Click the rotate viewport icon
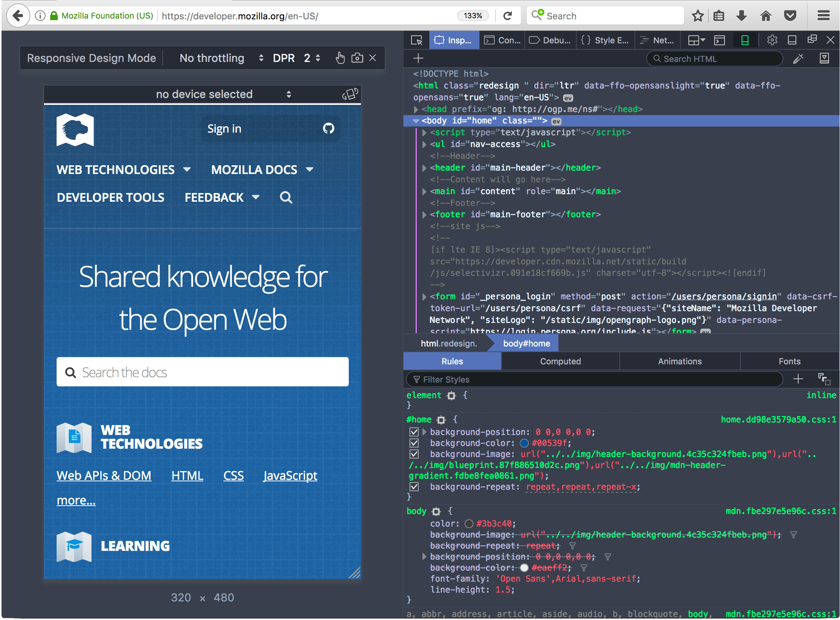This screenshot has height=620, width=840. coord(350,94)
